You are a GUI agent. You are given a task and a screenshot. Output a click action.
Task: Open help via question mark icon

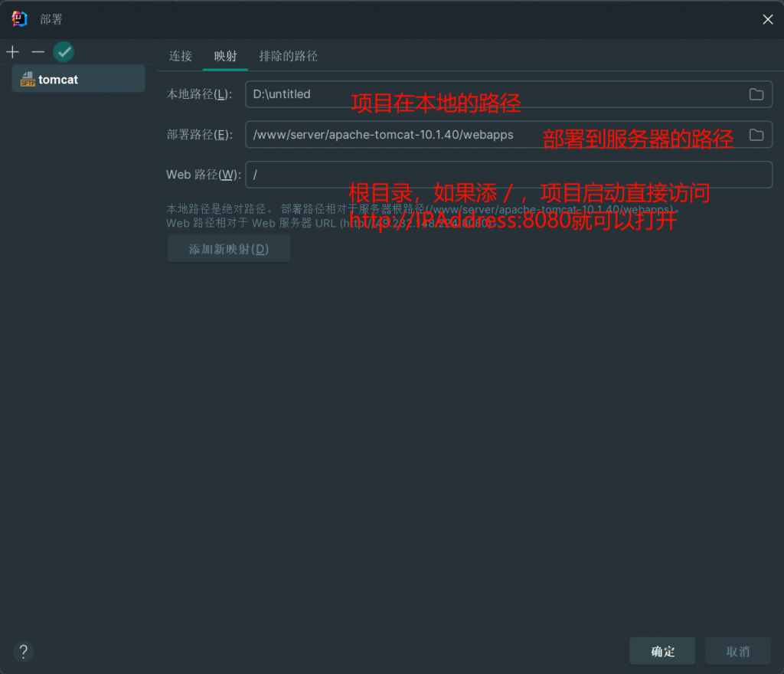23,652
